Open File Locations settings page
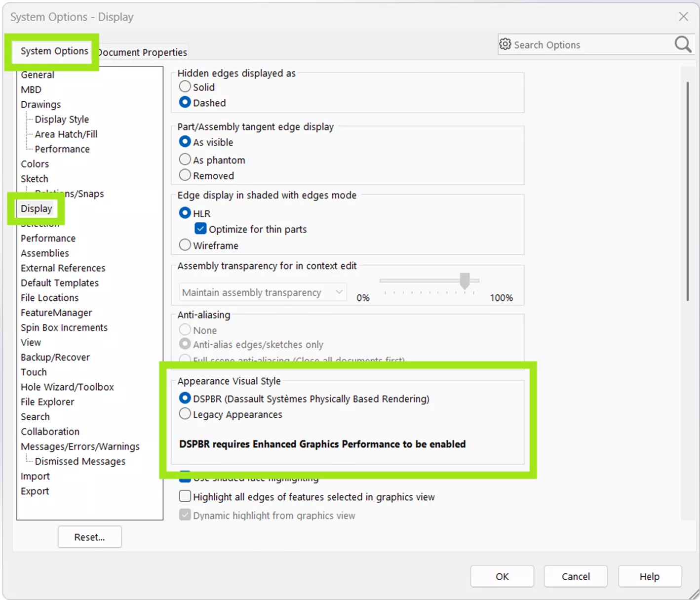Image resolution: width=700 pixels, height=600 pixels. (49, 297)
